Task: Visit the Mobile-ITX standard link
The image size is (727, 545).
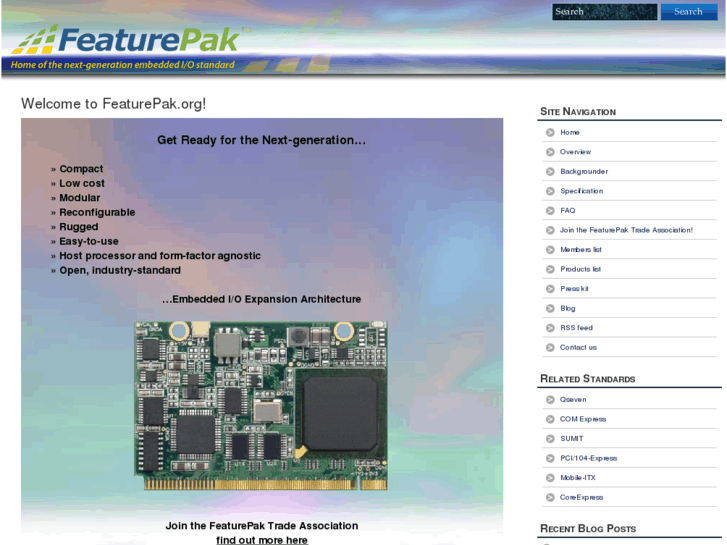Action: coord(578,477)
